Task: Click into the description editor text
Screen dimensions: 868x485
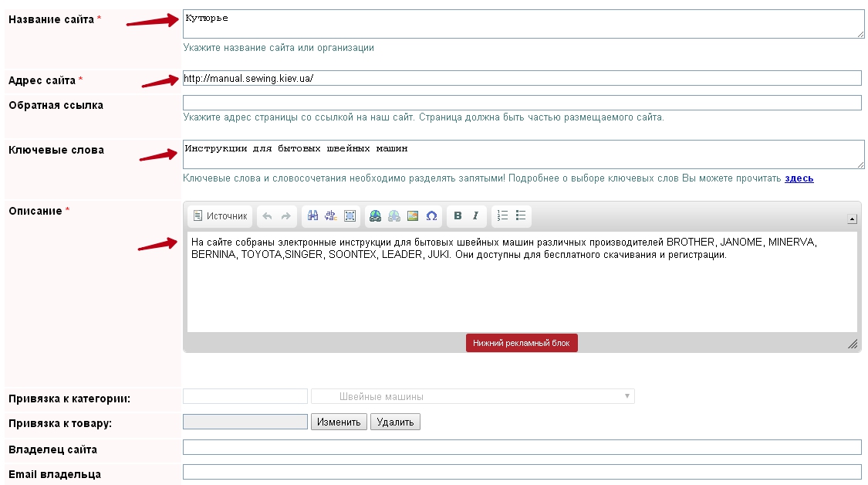Action: coord(522,282)
